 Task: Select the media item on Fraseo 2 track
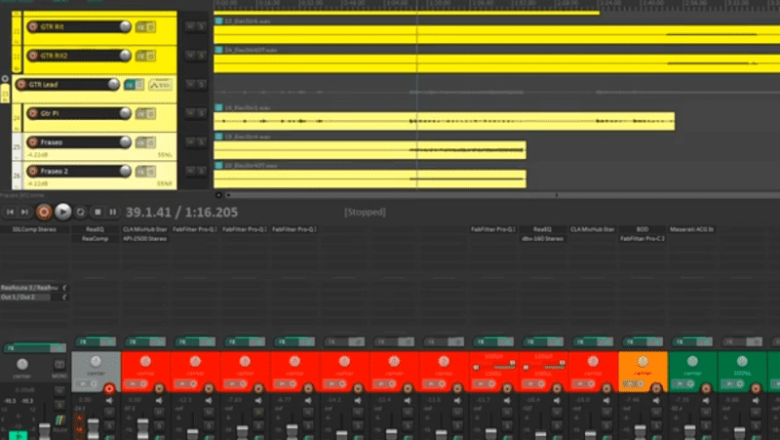click(370, 179)
